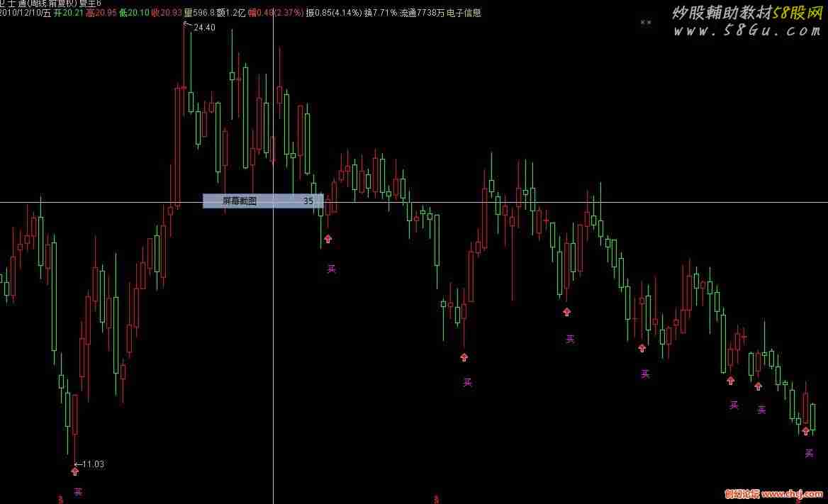Select the 买 label under the 11.03 arrow
This screenshot has height=504, width=828.
[x=78, y=492]
